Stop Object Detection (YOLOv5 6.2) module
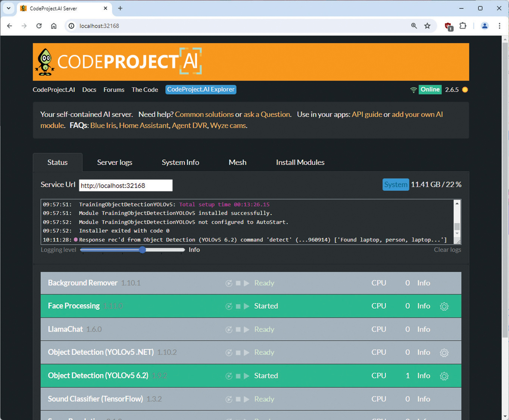The image size is (509, 420). tap(238, 376)
